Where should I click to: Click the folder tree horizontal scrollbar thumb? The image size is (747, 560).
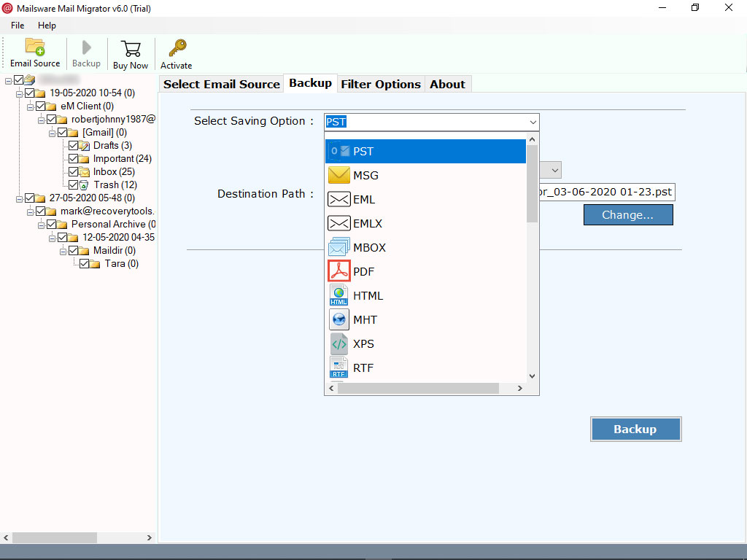54,537
